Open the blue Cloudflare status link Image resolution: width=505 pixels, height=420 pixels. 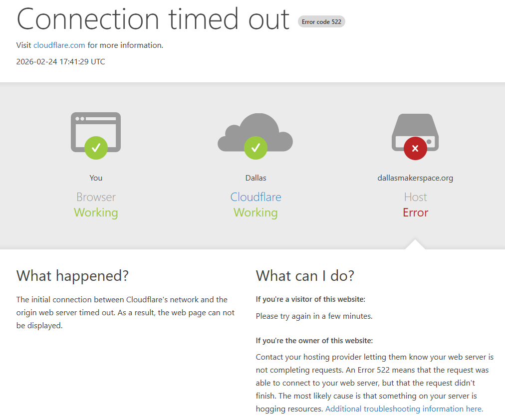255,197
